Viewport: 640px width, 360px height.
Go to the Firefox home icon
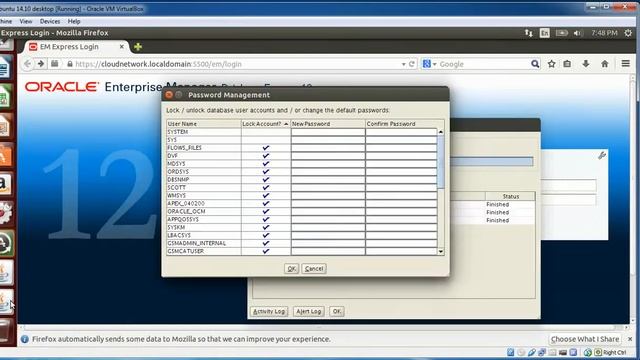(605, 64)
